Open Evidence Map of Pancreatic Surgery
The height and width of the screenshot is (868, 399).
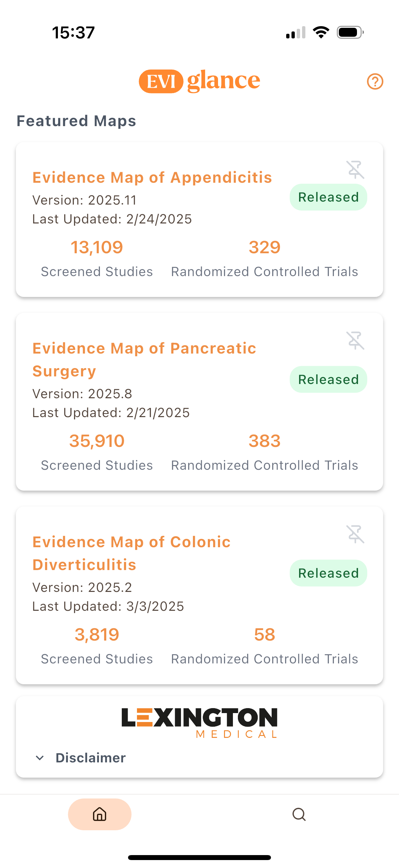click(144, 360)
